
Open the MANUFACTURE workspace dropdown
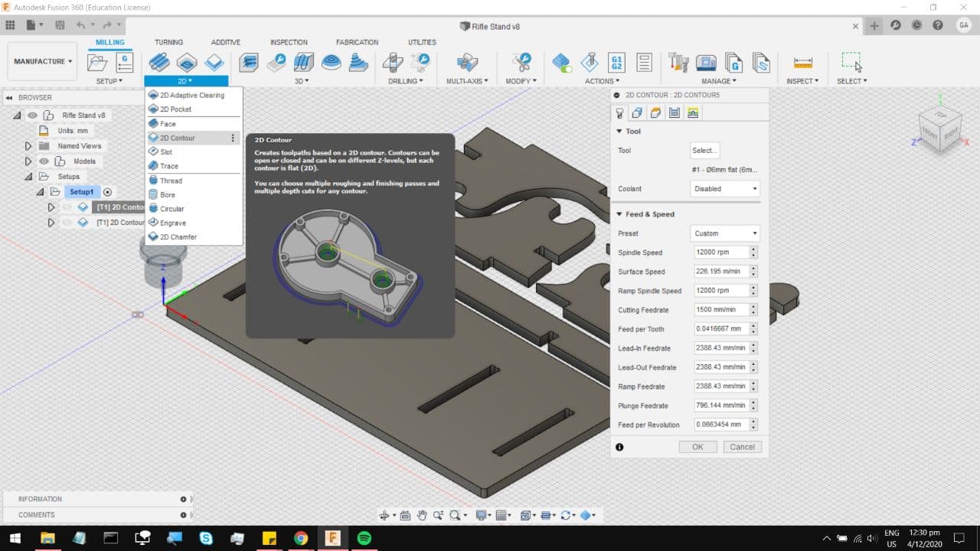point(43,61)
